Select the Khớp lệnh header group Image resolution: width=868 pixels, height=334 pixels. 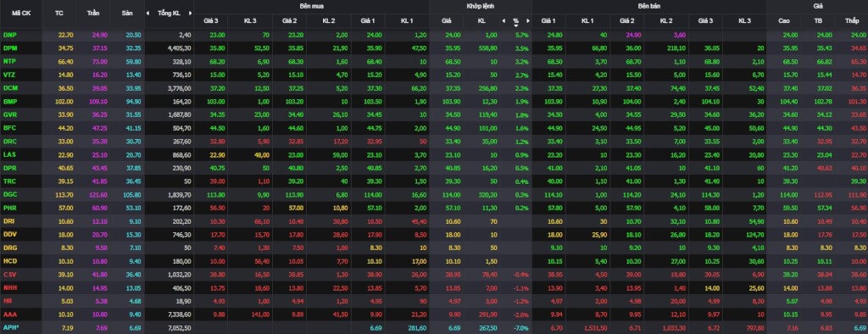pyautogui.click(x=480, y=6)
